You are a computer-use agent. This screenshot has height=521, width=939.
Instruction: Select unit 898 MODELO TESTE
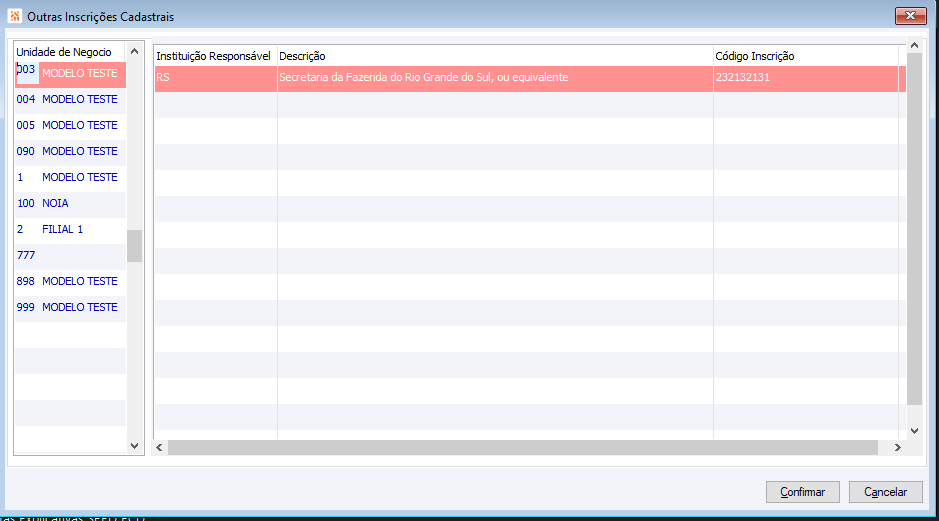pos(70,281)
